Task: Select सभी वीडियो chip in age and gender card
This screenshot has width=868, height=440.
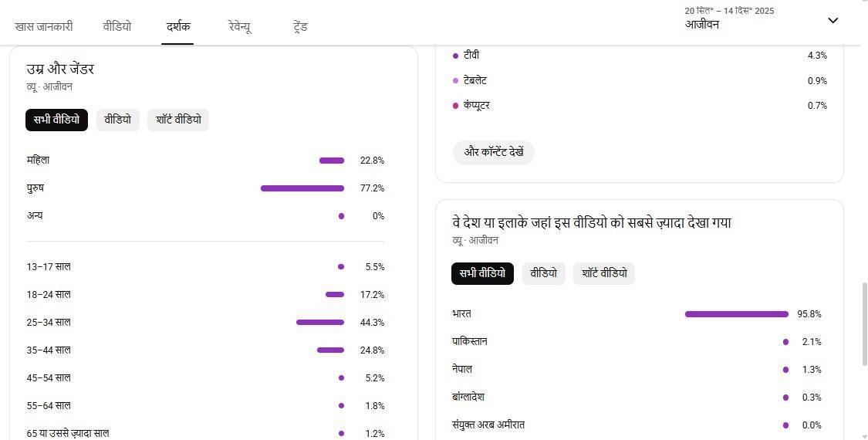Action: (56, 120)
